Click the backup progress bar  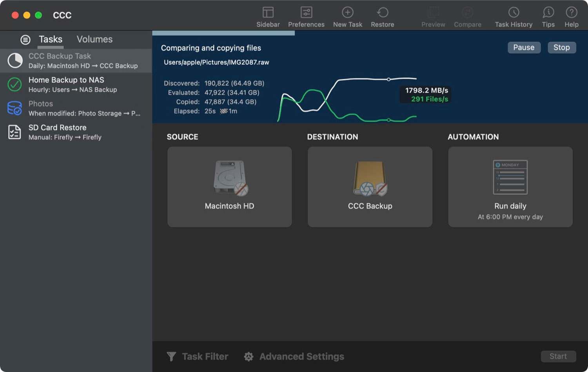pos(223,33)
